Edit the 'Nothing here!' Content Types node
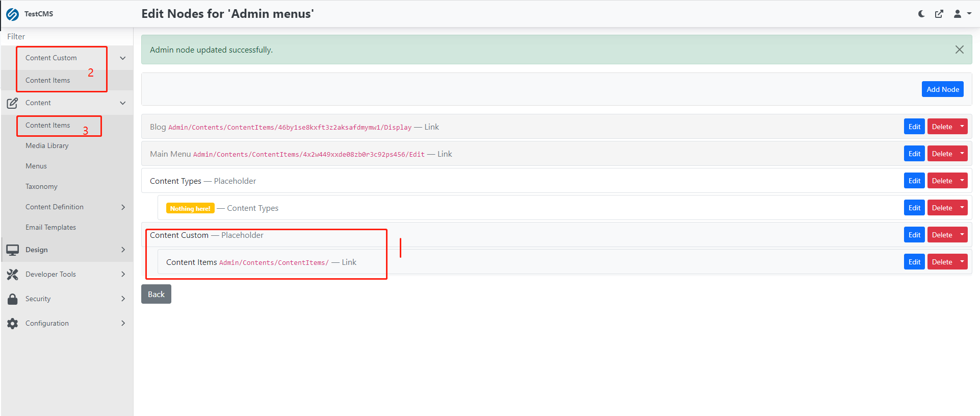This screenshot has height=416, width=980. tap(914, 208)
